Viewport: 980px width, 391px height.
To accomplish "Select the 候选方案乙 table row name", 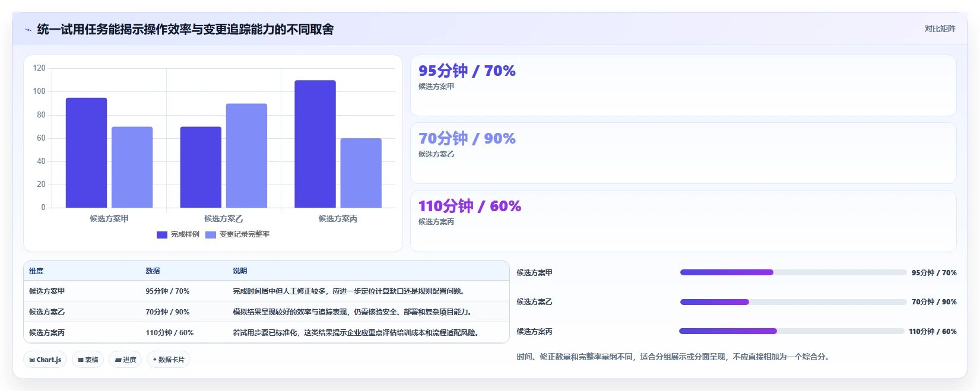I will coord(47,312).
